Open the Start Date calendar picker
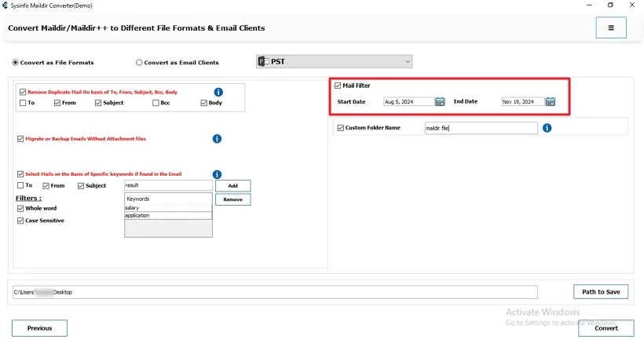 click(441, 101)
